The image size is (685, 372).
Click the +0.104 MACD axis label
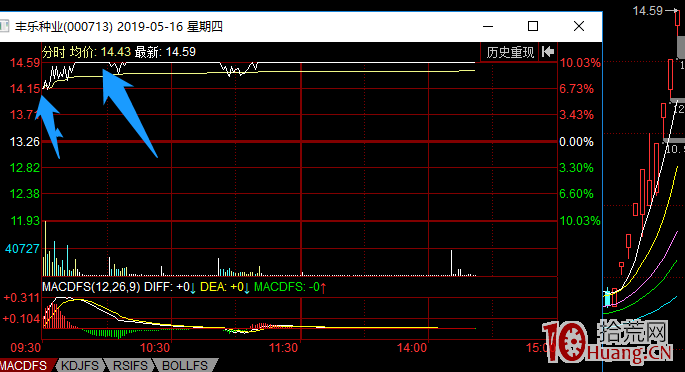pyautogui.click(x=22, y=319)
